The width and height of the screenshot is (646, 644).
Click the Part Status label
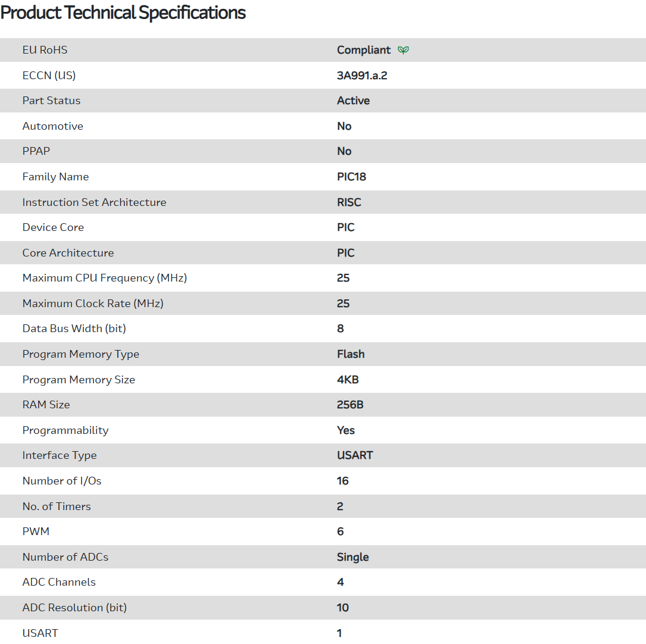tap(51, 101)
